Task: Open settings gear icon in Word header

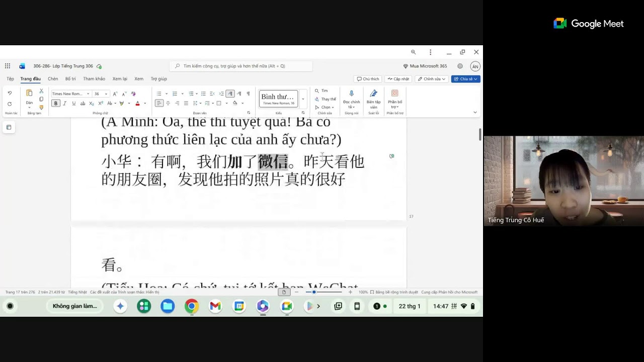Action: coord(460,66)
